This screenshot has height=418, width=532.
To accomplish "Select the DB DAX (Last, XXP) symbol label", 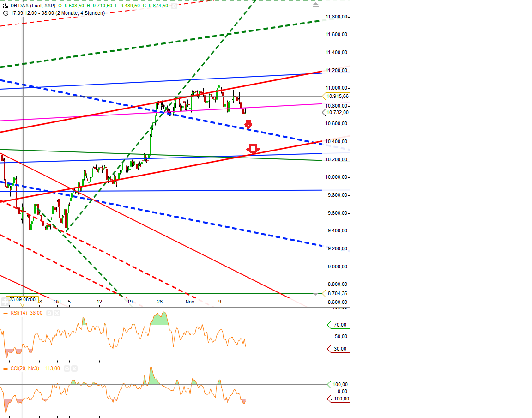I will pyautogui.click(x=31, y=6).
